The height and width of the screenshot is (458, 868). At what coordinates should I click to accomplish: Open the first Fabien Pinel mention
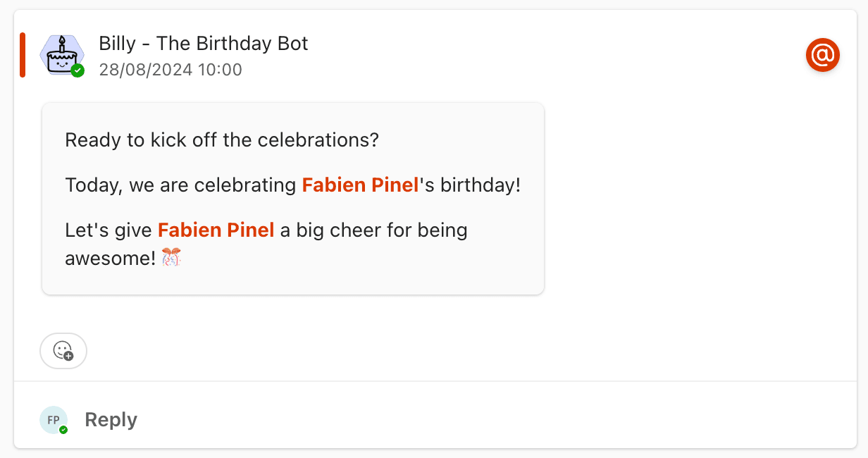tap(359, 185)
